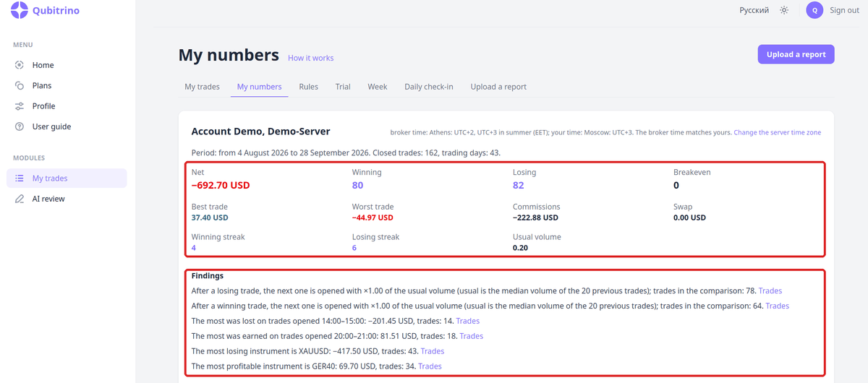Click the Losing trades count 82
This screenshot has width=868, height=383.
[x=519, y=185]
